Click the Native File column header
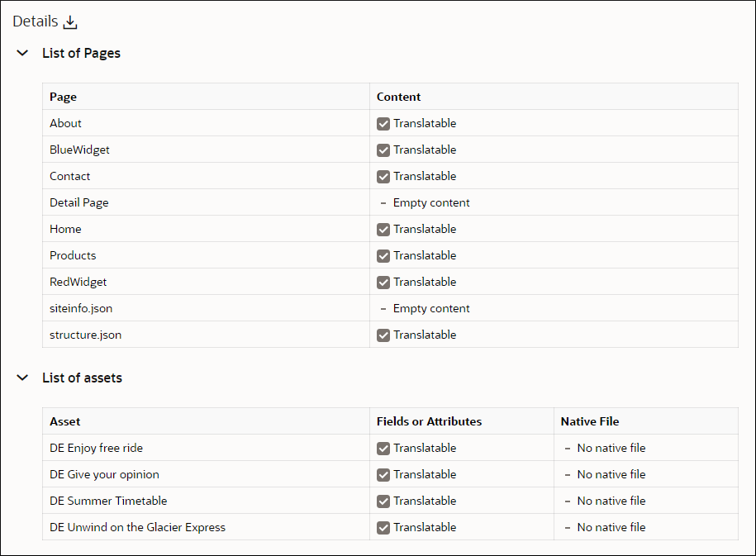This screenshot has height=556, width=756. [x=590, y=421]
